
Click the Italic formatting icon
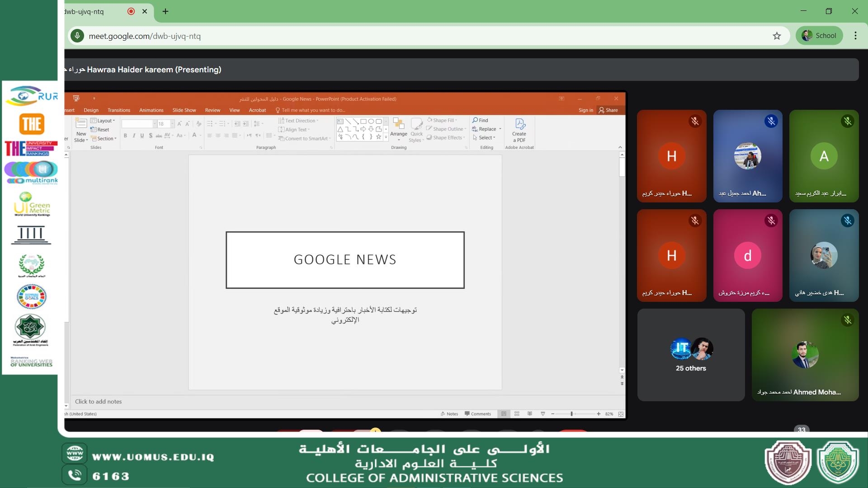(x=134, y=136)
